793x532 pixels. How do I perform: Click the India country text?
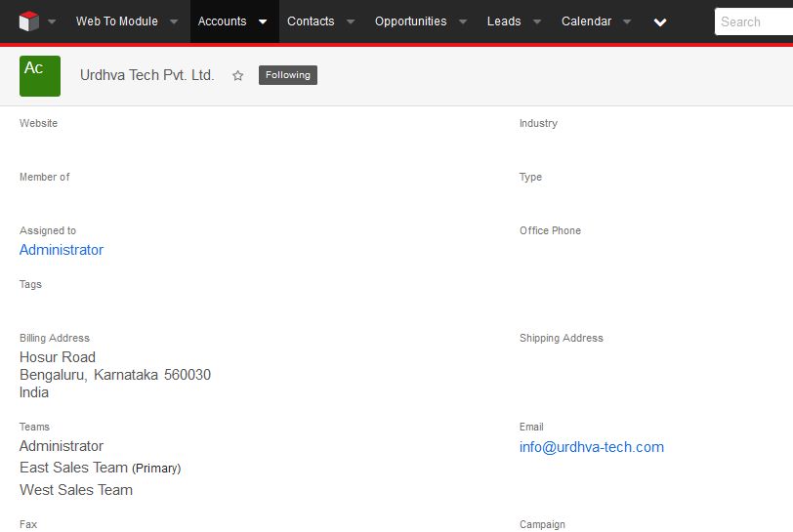point(34,392)
